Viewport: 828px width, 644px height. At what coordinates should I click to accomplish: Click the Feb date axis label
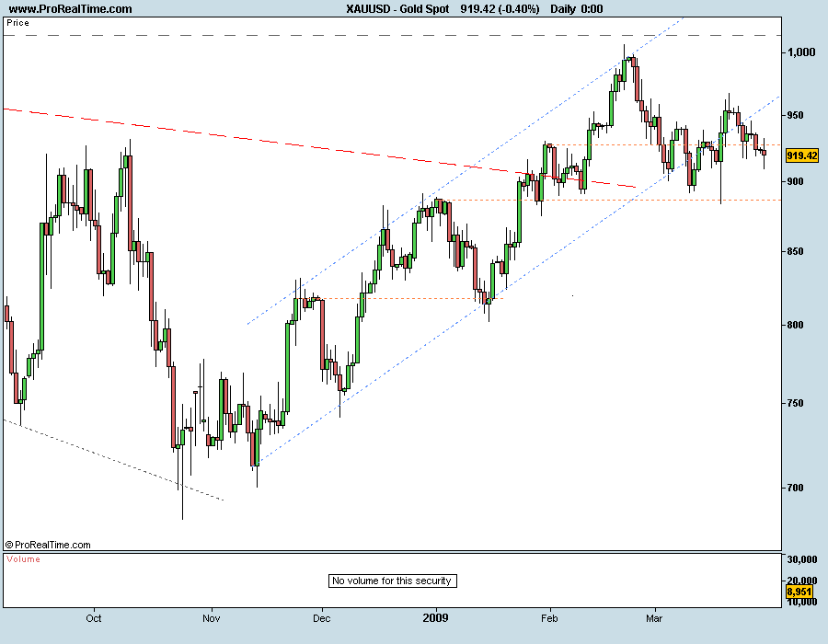549,618
